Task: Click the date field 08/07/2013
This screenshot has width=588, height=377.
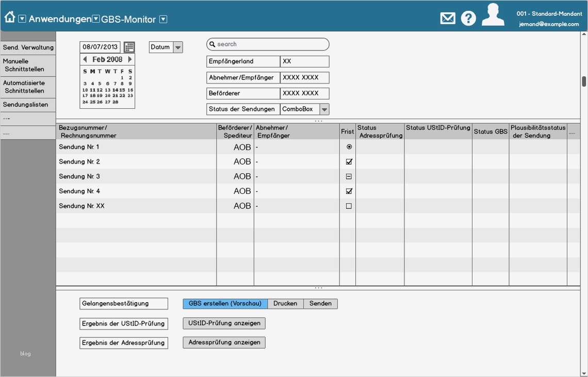Action: click(100, 47)
